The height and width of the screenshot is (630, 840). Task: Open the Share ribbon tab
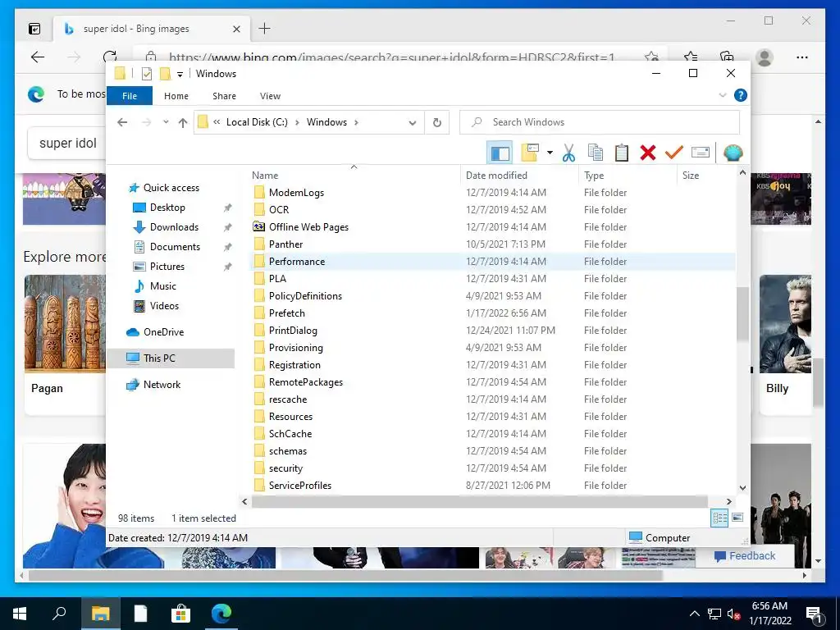click(x=224, y=96)
